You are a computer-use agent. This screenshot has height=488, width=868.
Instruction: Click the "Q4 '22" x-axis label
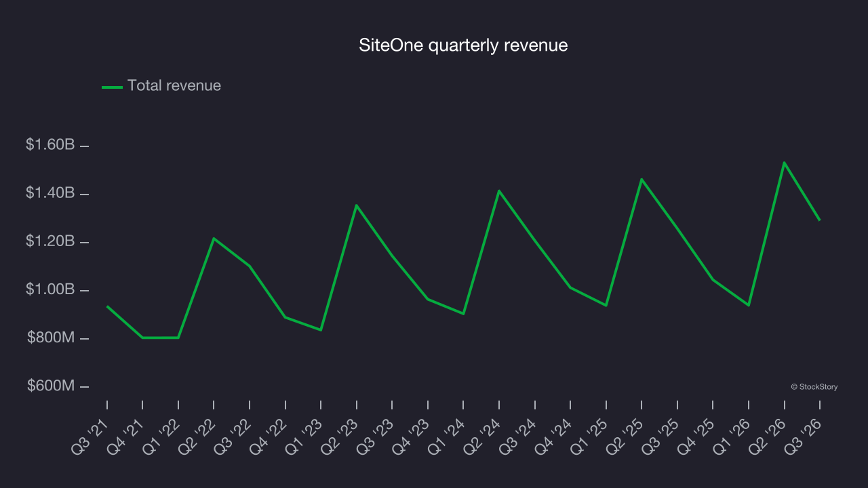pyautogui.click(x=269, y=436)
